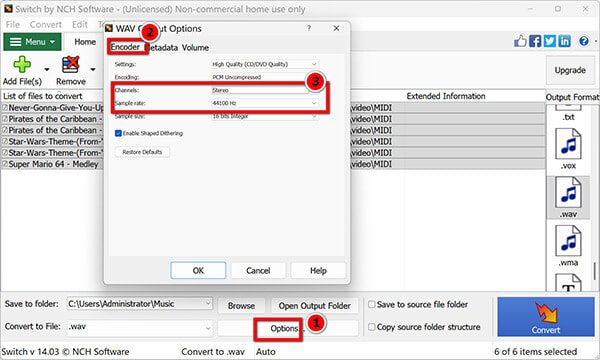Click the WAV options dialog title icon
Screen dimensions: 600x360
(x=109, y=28)
